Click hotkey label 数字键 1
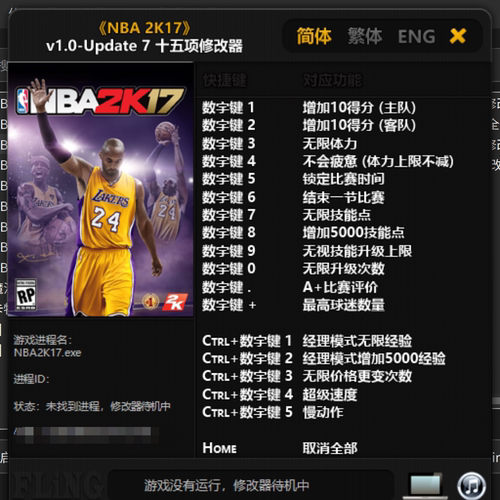 [x=228, y=108]
